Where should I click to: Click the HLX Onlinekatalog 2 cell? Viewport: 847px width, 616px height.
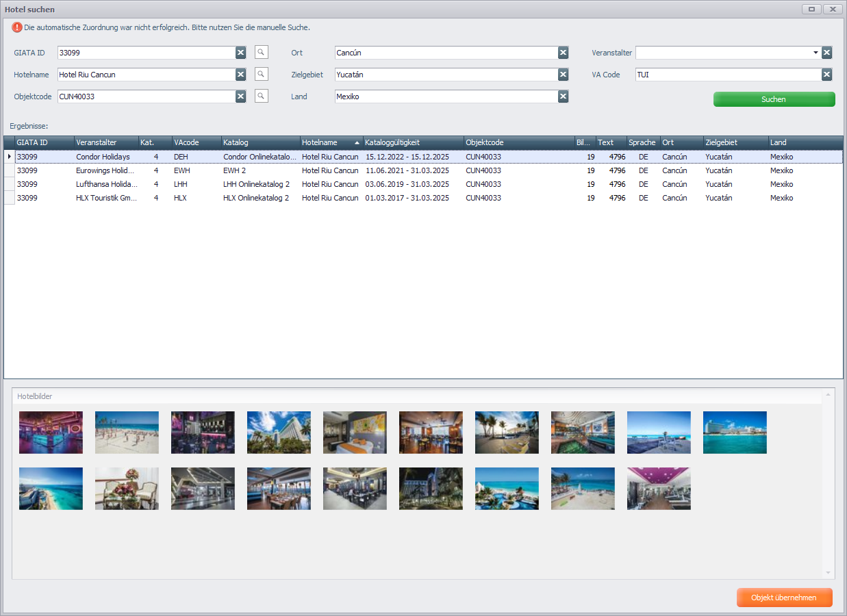(x=260, y=198)
